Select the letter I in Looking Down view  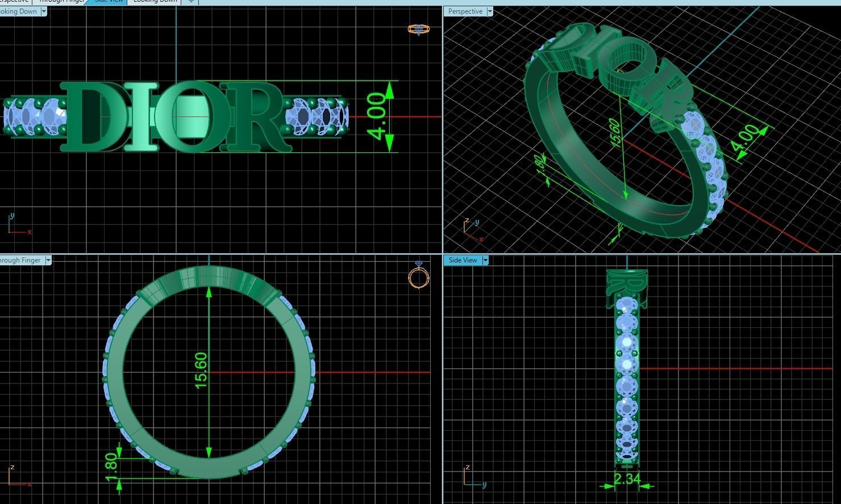pos(141,116)
